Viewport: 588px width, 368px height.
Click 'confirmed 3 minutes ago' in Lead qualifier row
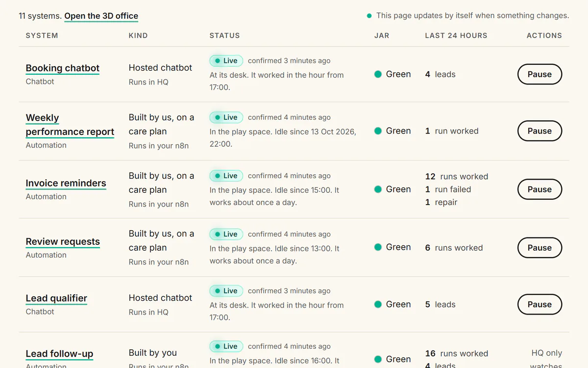(289, 291)
